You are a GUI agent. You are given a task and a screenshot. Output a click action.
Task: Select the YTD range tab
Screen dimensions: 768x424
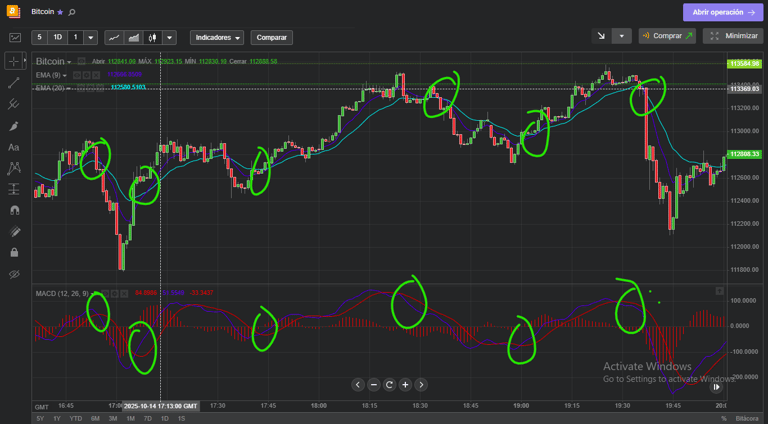75,419
